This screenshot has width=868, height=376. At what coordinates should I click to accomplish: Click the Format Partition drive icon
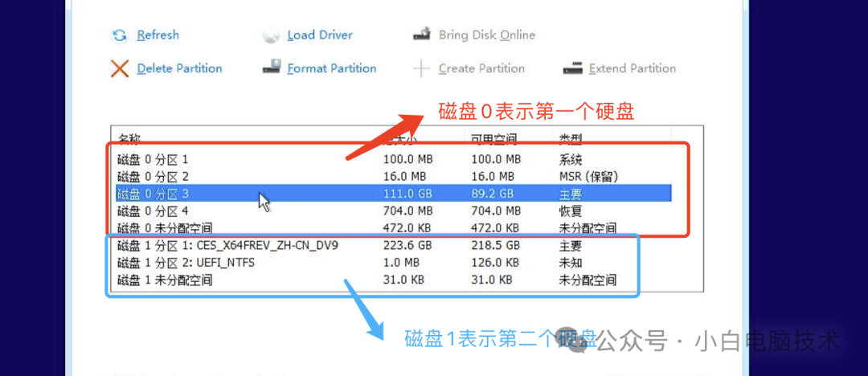[x=272, y=68]
